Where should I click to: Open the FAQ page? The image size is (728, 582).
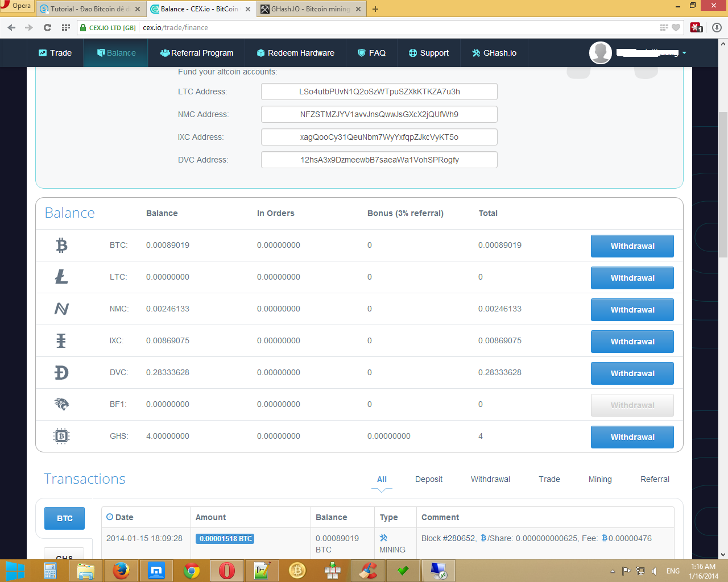pos(371,53)
